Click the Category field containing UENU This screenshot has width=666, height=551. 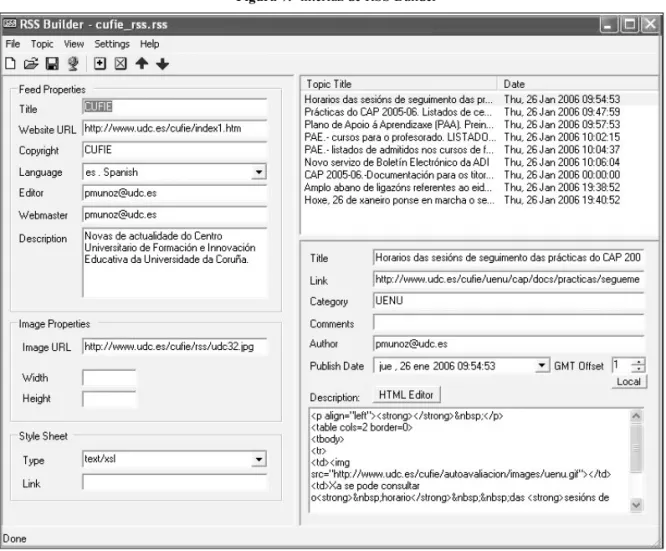pos(508,301)
